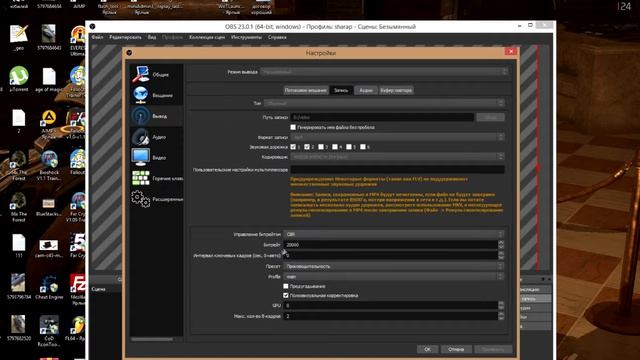This screenshot has height=360, width=640.
Task: Click the Apply (Применить) button
Action: point(493,349)
